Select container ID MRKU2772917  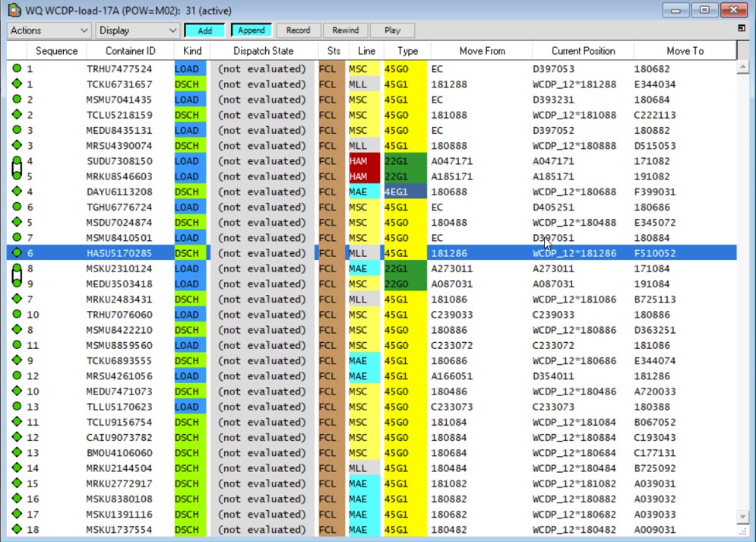[119, 483]
